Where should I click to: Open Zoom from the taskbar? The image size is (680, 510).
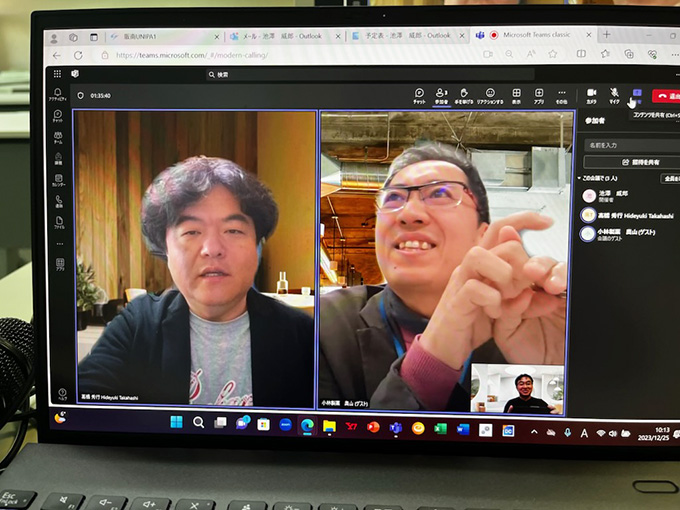point(285,425)
